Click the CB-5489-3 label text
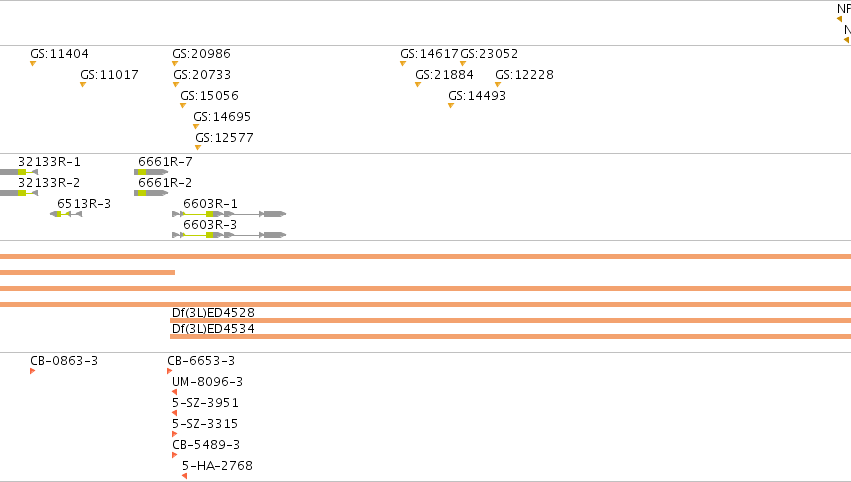The height and width of the screenshot is (482, 851). [x=206, y=445]
